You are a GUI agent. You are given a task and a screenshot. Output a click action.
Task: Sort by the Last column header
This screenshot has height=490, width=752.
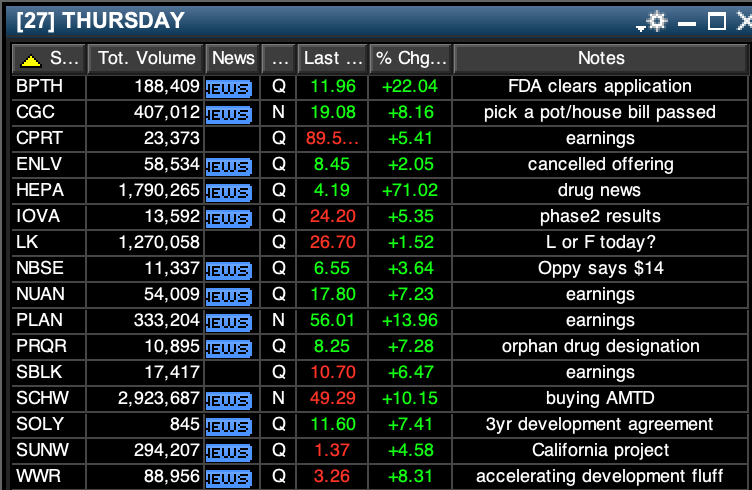tap(332, 58)
